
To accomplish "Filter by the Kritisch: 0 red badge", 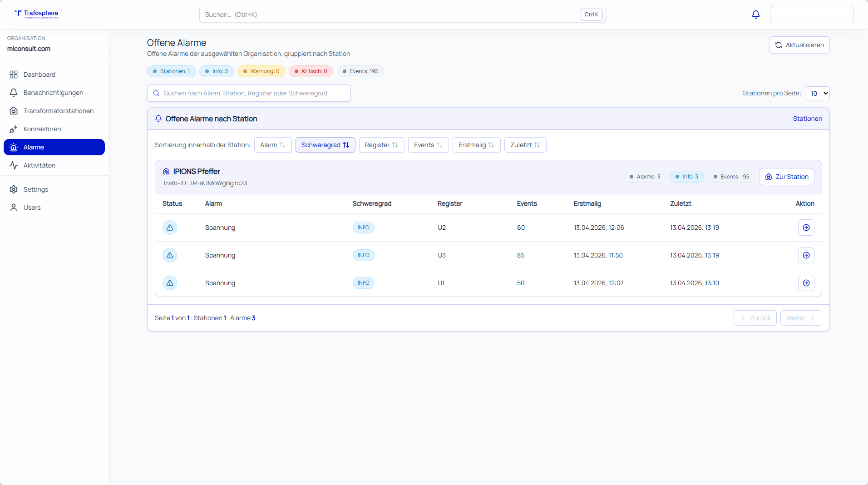I will (x=311, y=71).
